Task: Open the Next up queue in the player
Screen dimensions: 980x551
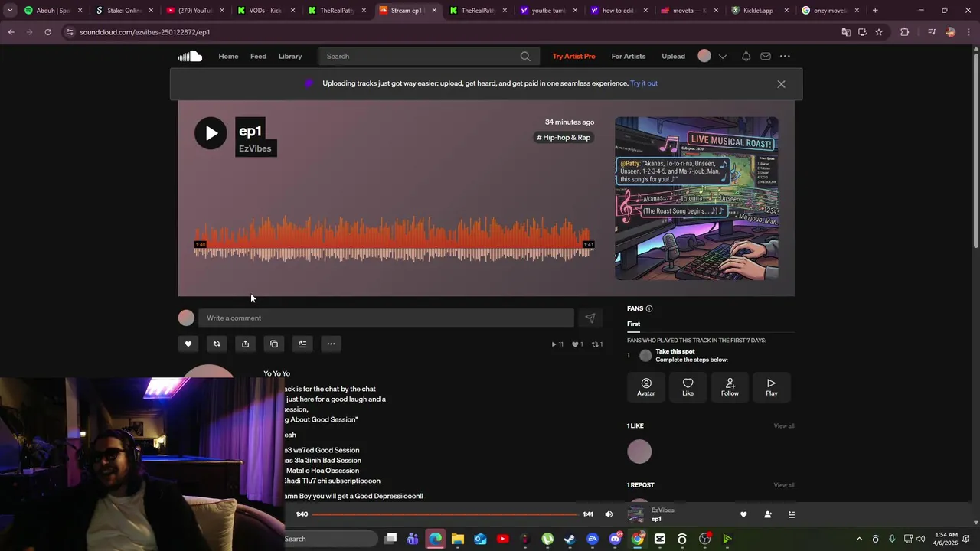Action: click(x=792, y=514)
